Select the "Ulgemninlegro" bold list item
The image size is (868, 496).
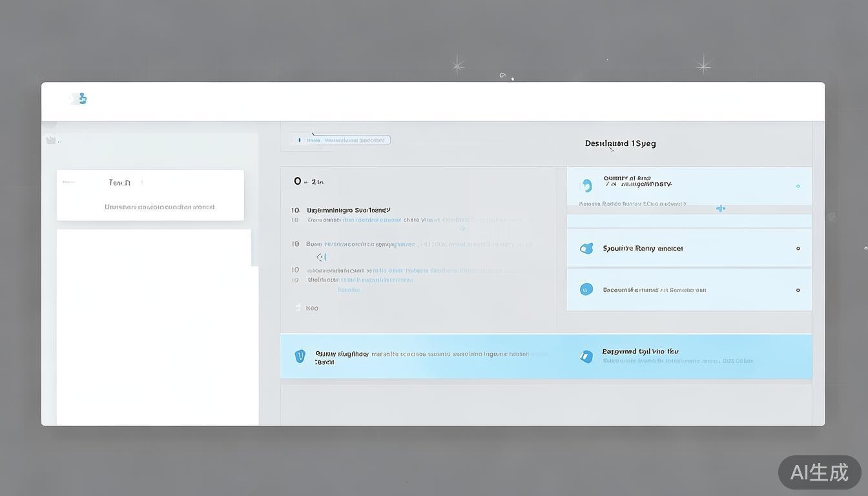point(348,210)
